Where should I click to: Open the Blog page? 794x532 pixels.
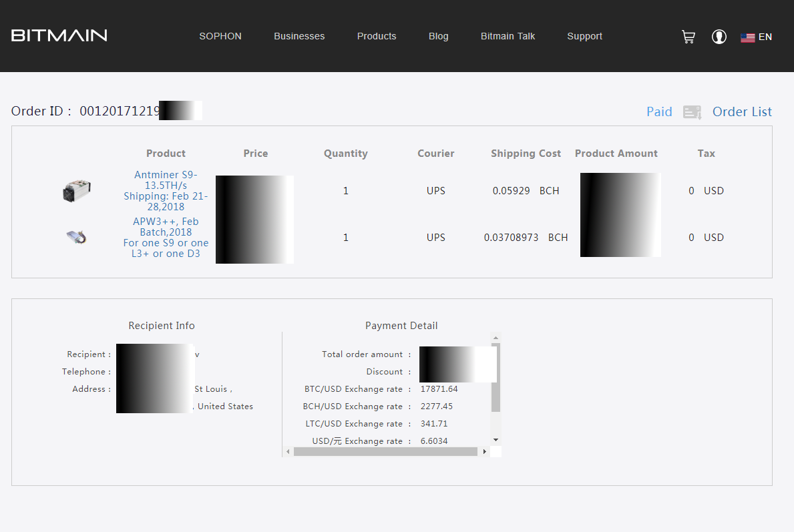[x=438, y=36]
